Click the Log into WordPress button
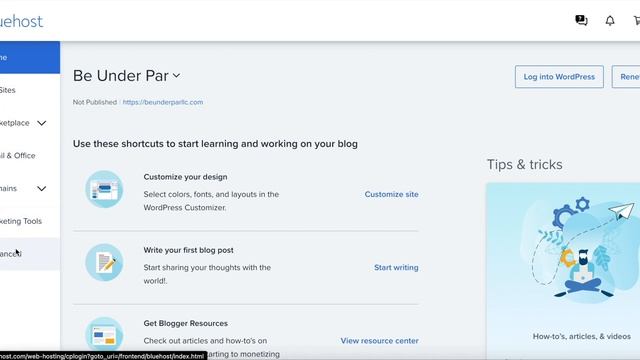Image resolution: width=640 pixels, height=360 pixels. point(559,77)
